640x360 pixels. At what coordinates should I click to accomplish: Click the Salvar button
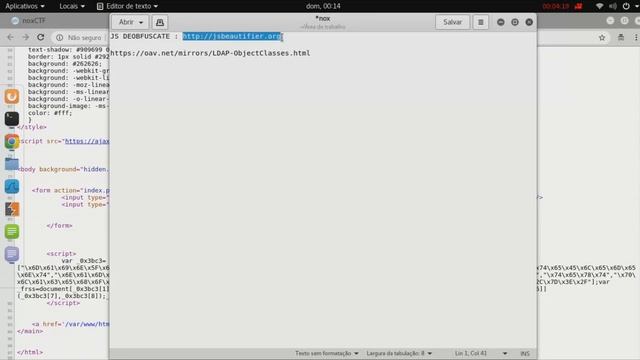point(452,22)
